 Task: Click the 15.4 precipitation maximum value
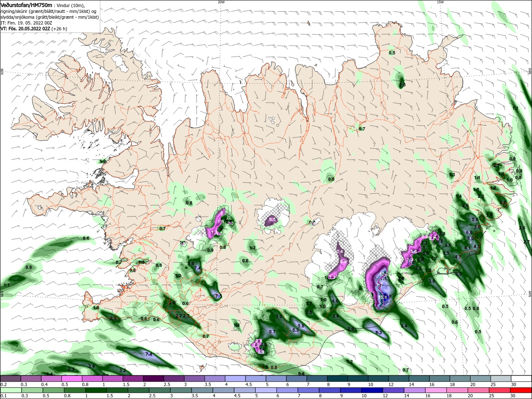click(x=382, y=297)
